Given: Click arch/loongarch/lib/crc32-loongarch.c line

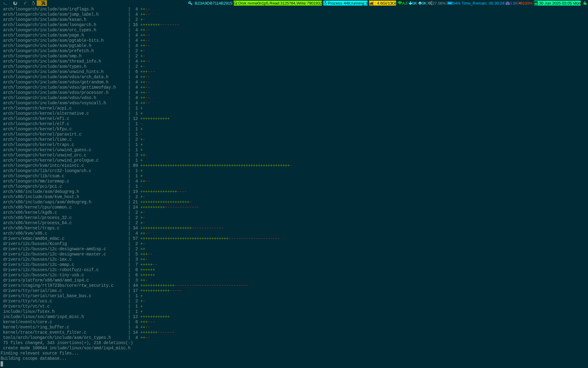Looking at the screenshot, I should point(73,171).
